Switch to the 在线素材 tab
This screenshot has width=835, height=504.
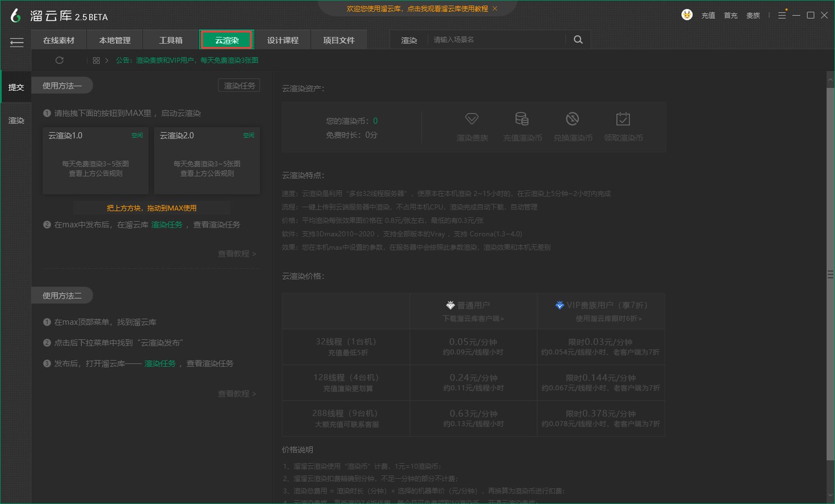(x=59, y=40)
